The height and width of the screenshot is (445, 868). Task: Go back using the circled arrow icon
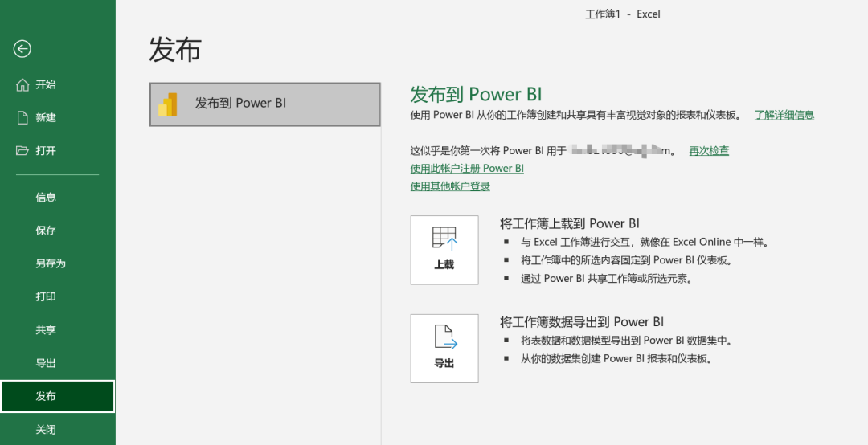23,49
